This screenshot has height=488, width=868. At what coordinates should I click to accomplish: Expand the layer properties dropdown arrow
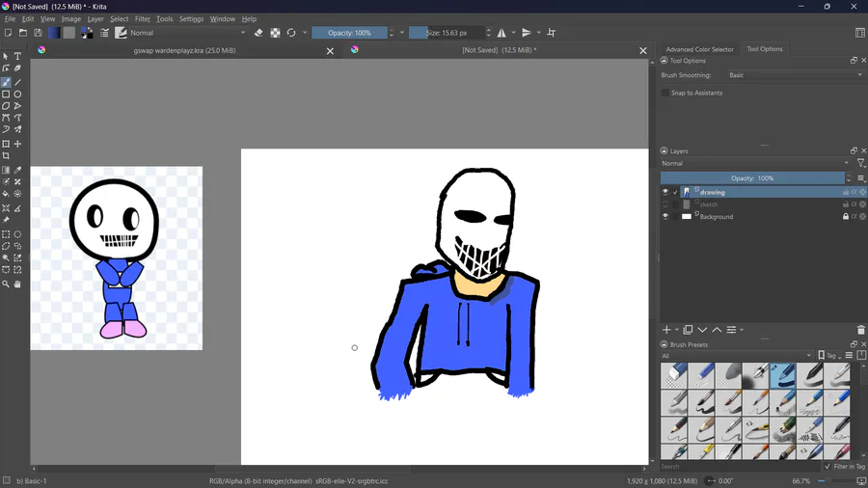coord(742,330)
